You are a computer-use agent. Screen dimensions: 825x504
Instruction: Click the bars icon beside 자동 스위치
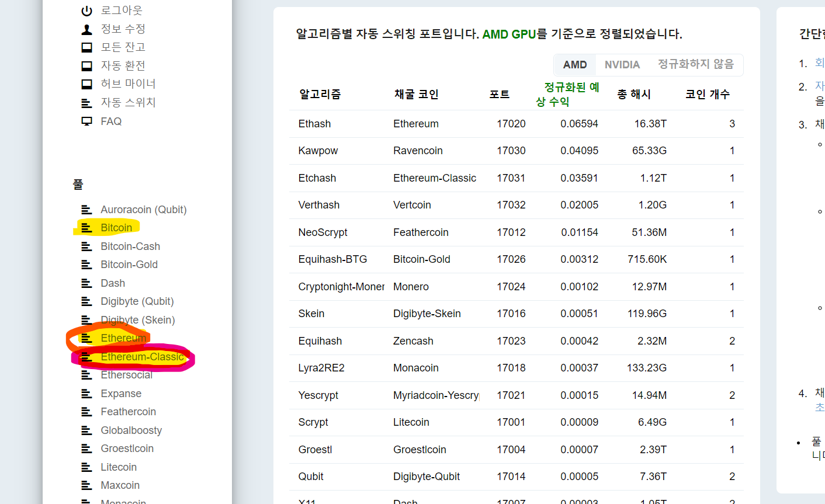click(86, 103)
